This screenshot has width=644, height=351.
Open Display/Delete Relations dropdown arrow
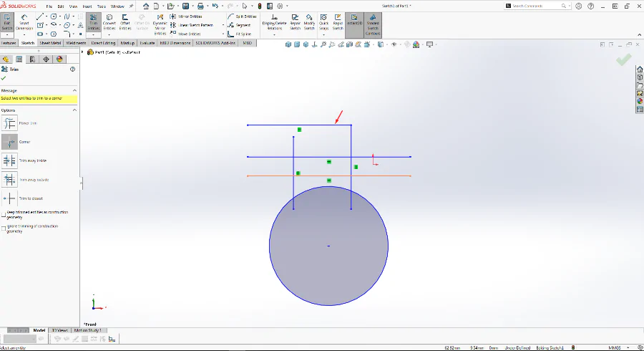click(x=274, y=34)
